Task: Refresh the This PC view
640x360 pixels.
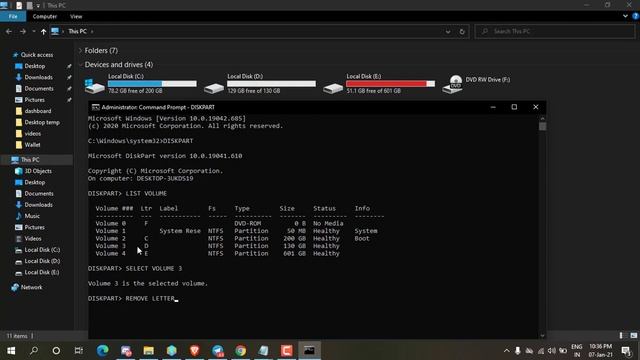Action: [462, 31]
